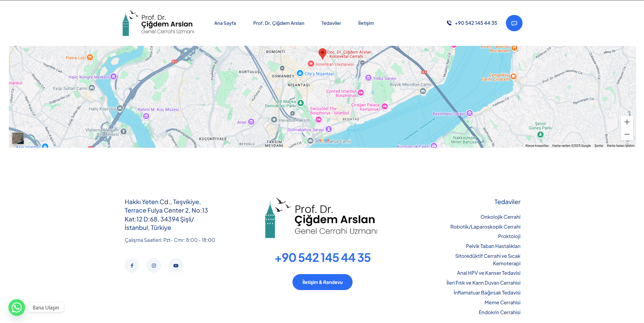Zoom in on the map
The width and height of the screenshot is (644, 323).
pos(627,122)
